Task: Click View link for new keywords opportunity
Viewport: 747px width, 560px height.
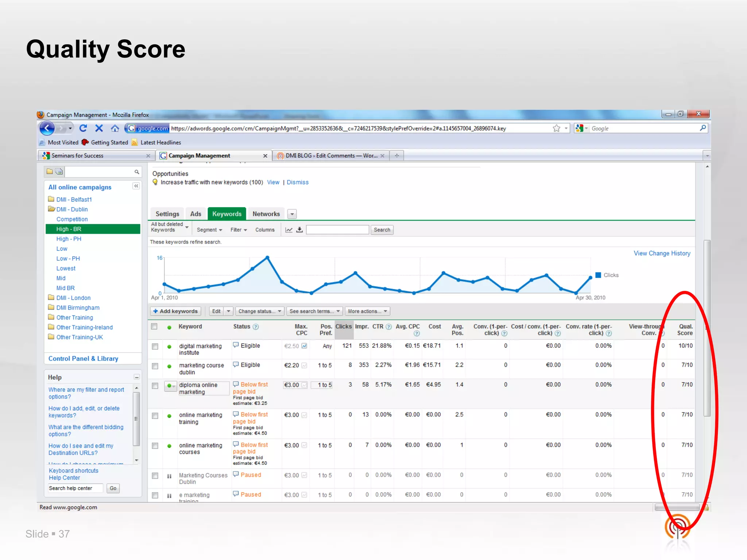Action: [273, 182]
